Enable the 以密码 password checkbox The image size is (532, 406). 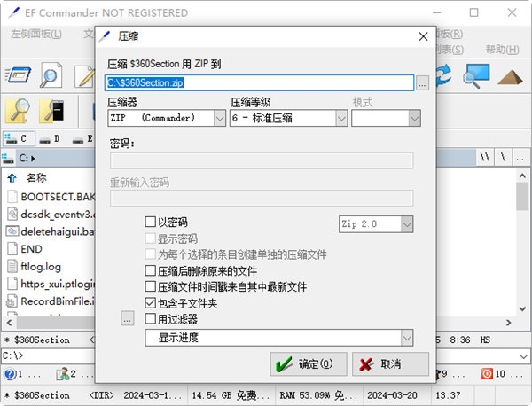point(151,222)
